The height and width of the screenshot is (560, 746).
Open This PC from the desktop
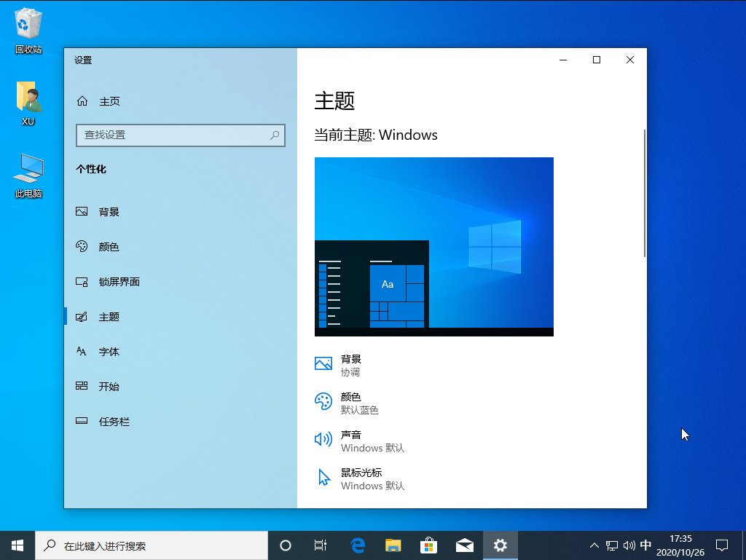point(27,167)
